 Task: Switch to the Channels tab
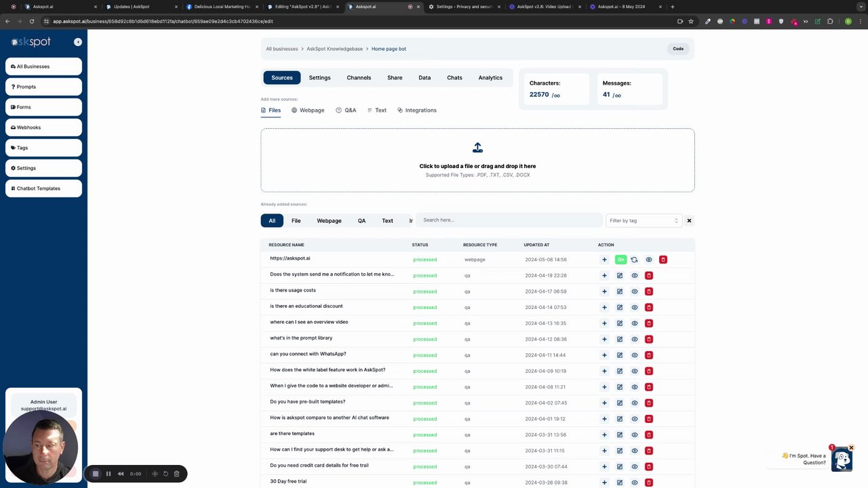pyautogui.click(x=359, y=77)
